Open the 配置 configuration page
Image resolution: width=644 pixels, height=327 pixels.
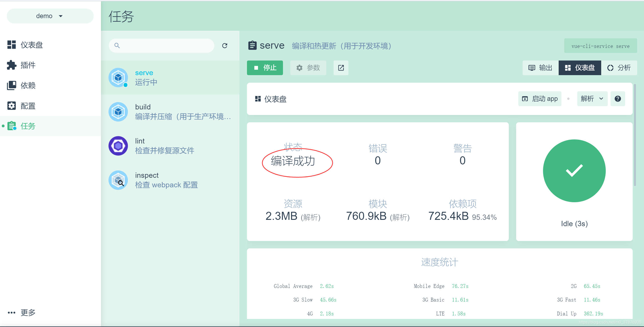click(x=50, y=106)
